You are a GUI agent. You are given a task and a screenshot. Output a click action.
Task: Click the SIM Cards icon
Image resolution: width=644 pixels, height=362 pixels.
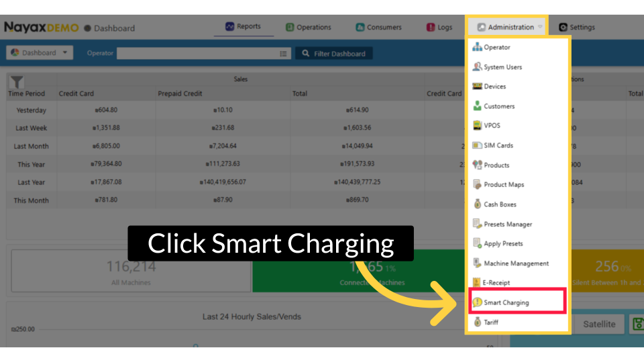pyautogui.click(x=477, y=145)
